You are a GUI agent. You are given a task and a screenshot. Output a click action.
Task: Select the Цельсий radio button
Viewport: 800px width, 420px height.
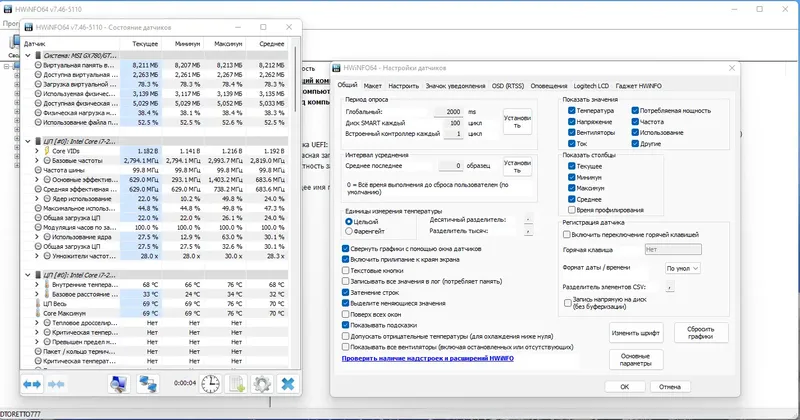point(349,221)
